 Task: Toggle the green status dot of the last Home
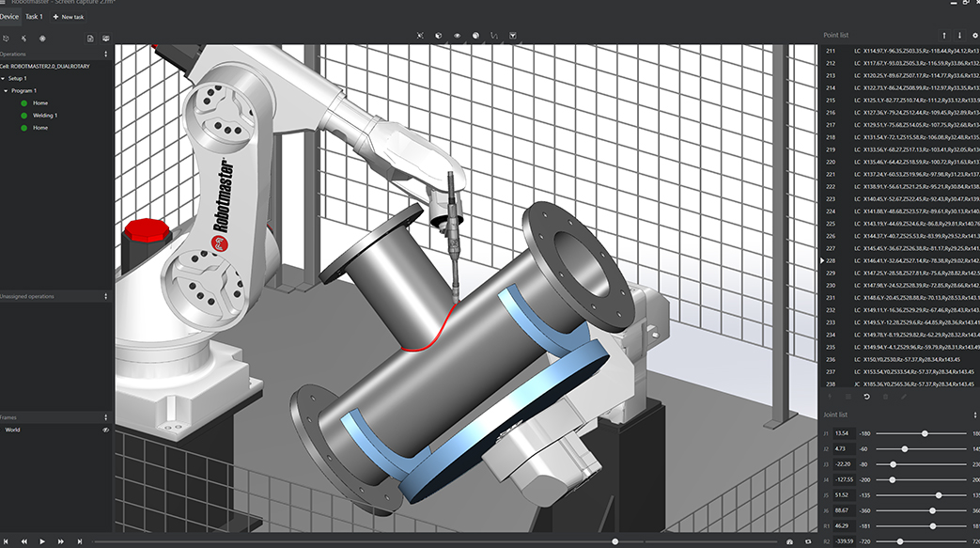pyautogui.click(x=23, y=128)
